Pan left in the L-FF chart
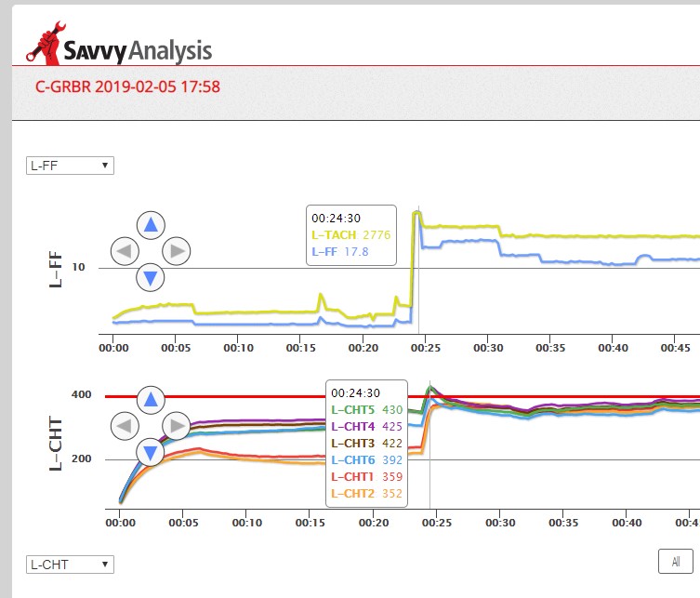This screenshot has height=598, width=700. tap(125, 250)
